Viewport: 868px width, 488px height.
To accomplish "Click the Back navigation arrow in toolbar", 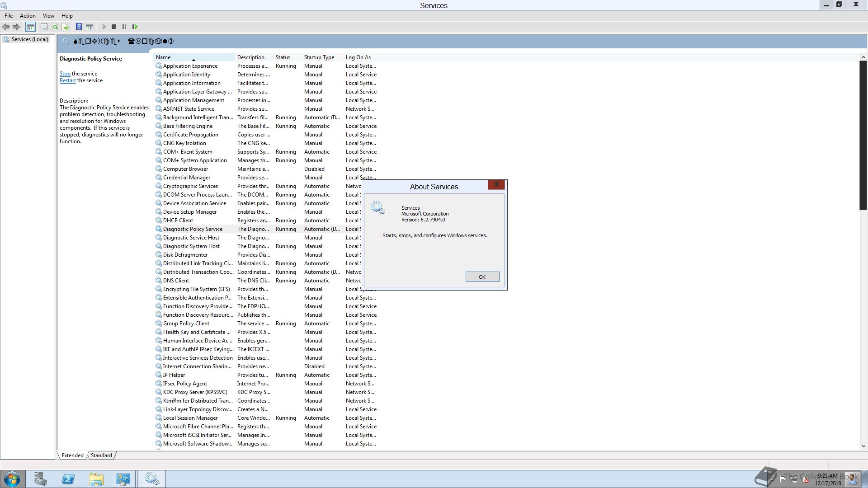I will click(x=6, y=27).
